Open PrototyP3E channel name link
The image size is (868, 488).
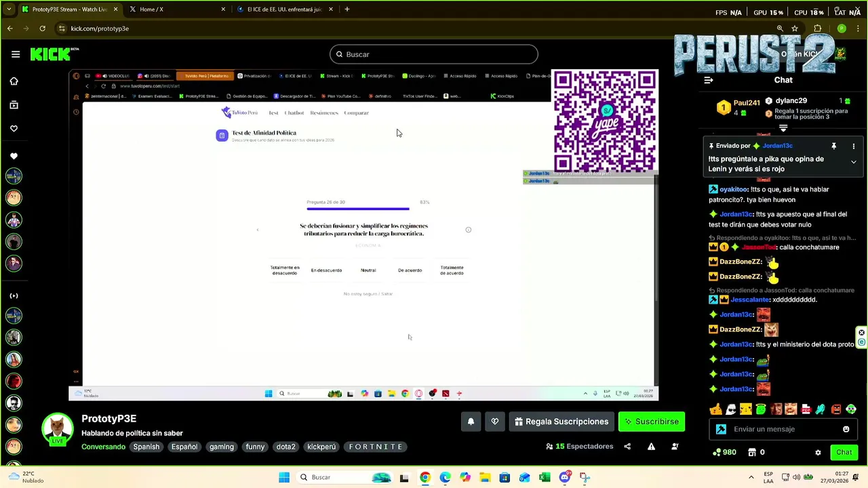pos(109,419)
